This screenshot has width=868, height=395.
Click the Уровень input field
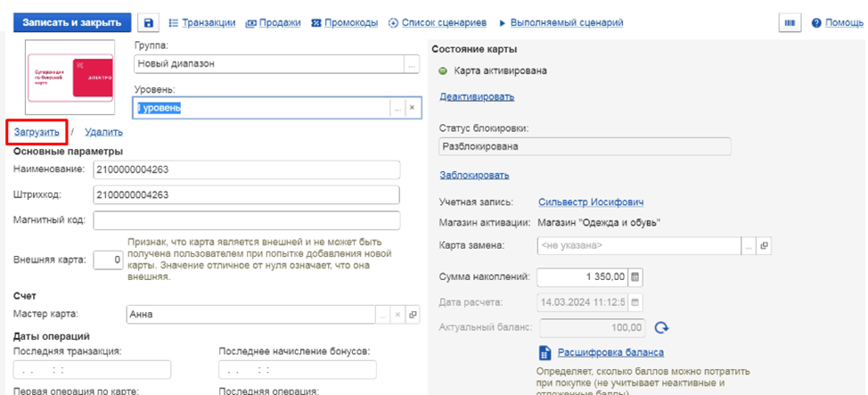pos(262,108)
